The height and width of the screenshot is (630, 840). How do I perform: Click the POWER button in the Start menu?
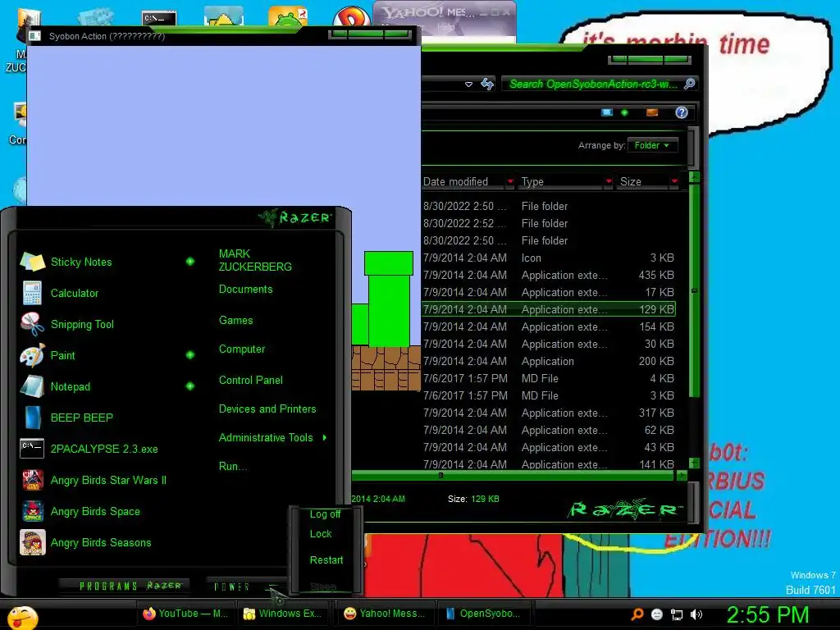click(x=232, y=587)
